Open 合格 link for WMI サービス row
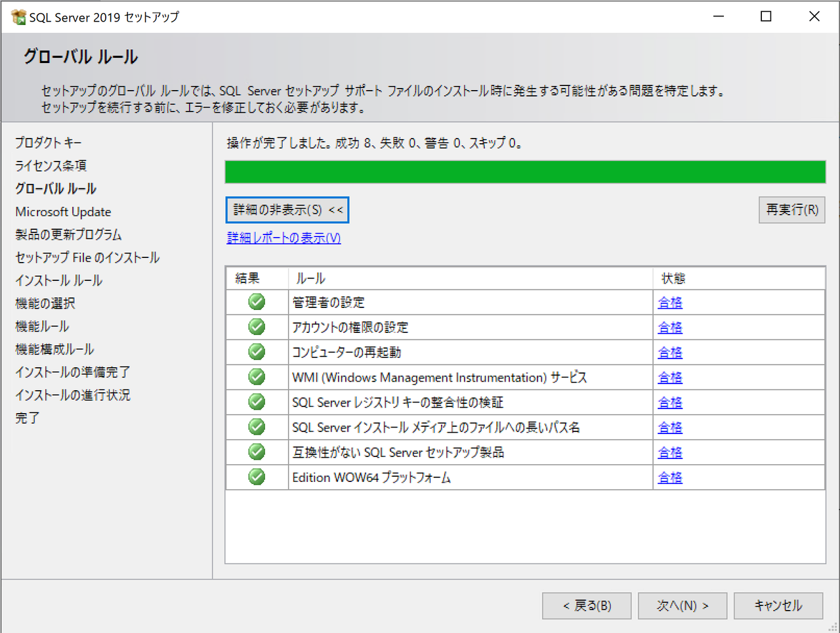The image size is (840, 633). click(670, 378)
